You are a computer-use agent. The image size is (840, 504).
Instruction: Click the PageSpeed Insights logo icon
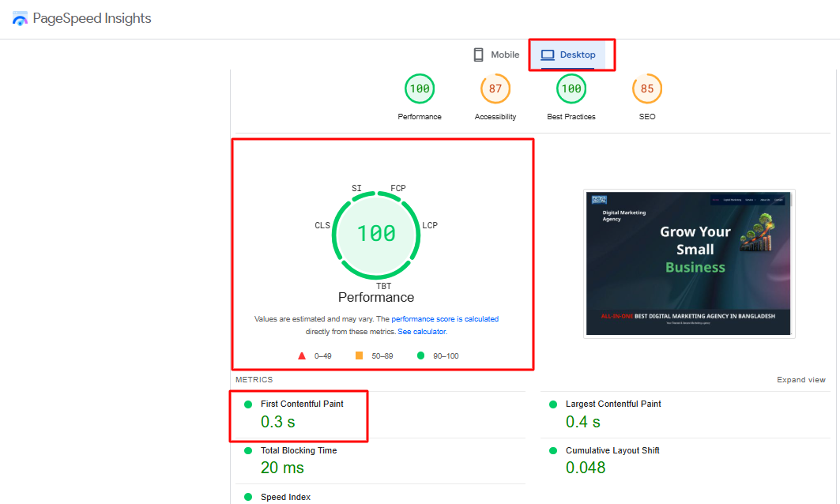19,17
